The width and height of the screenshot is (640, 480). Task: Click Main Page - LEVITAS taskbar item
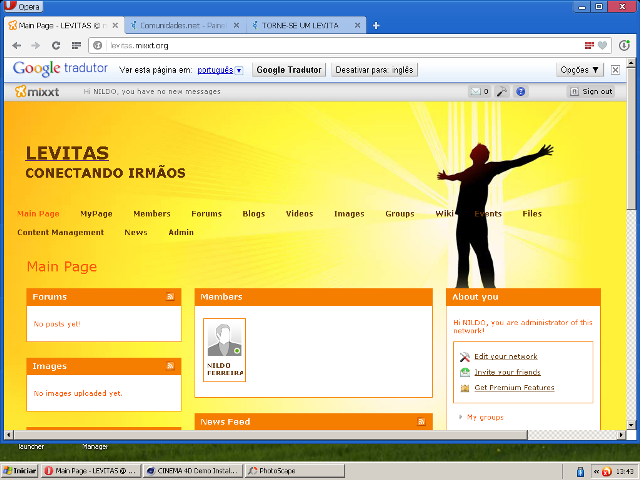(91, 471)
